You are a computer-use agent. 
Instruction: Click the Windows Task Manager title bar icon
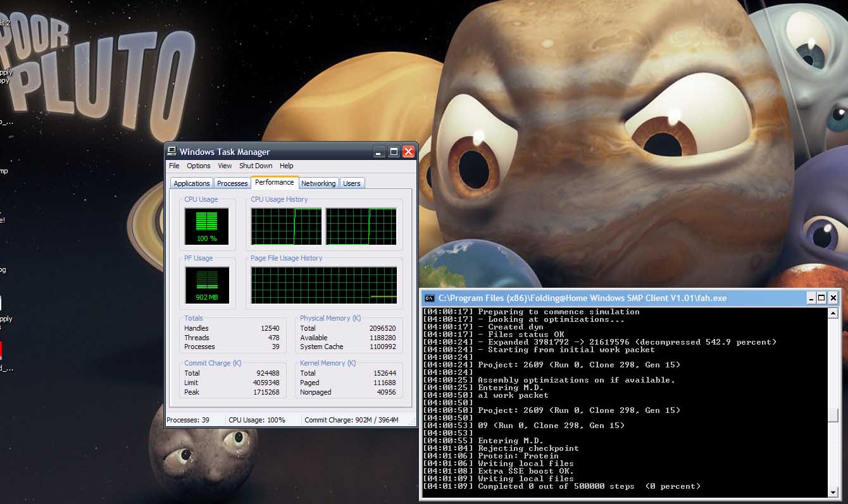[x=171, y=152]
